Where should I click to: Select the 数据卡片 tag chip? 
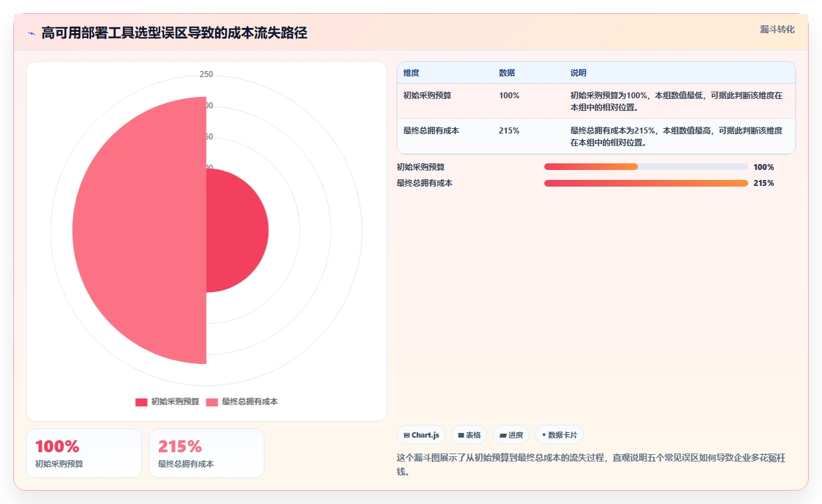point(560,435)
